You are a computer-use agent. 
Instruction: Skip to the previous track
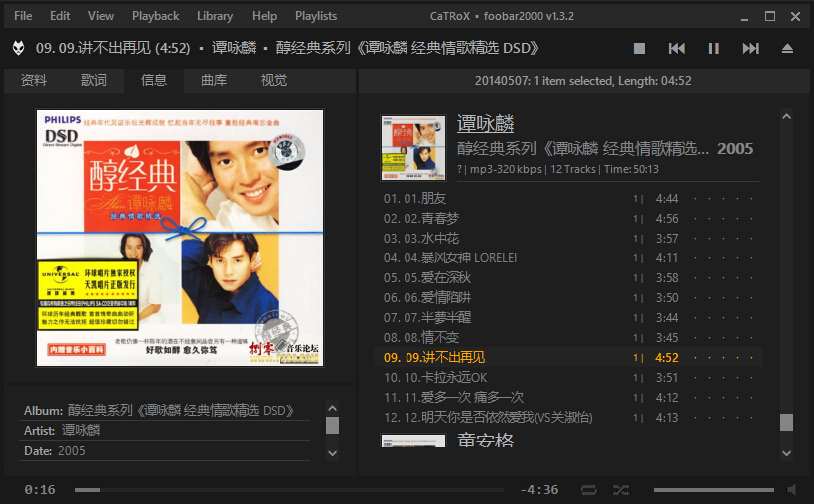(x=676, y=48)
